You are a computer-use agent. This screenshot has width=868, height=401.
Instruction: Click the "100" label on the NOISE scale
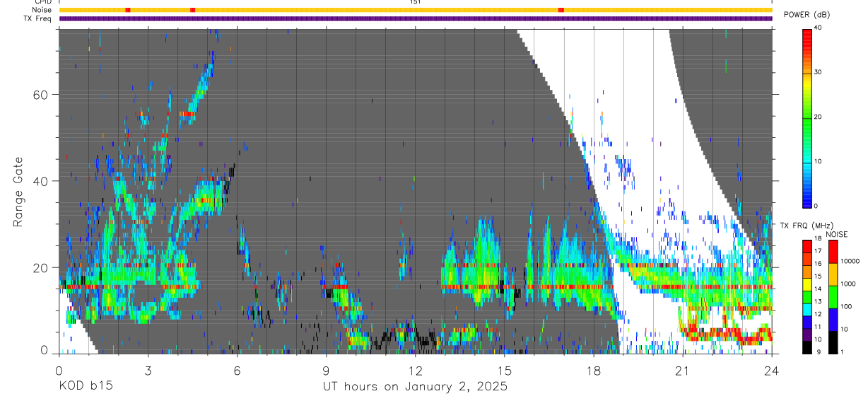click(x=846, y=306)
